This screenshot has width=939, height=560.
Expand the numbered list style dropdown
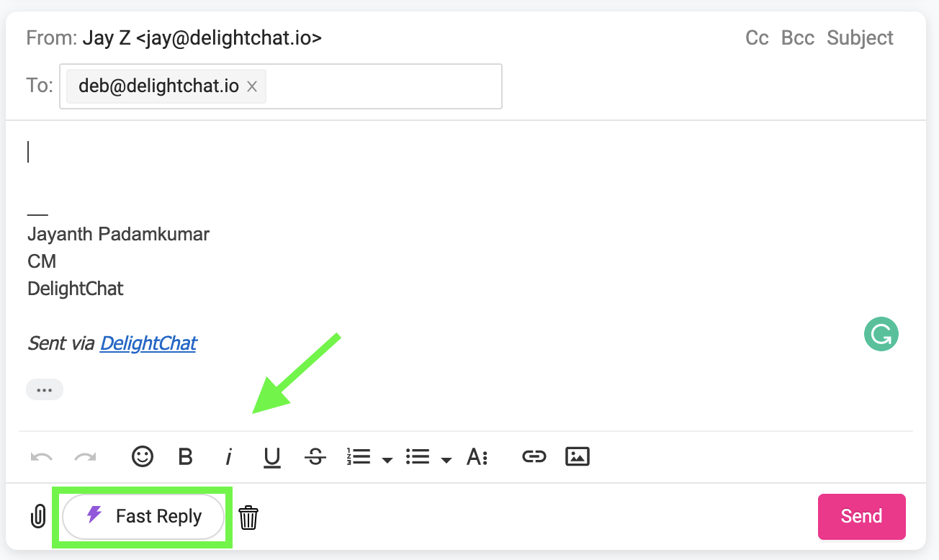(388, 459)
